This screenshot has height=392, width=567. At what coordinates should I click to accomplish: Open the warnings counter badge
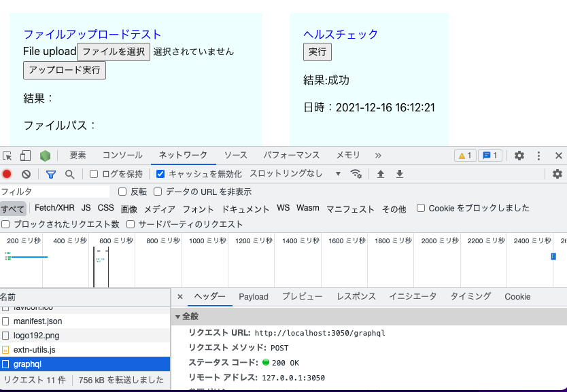(465, 156)
